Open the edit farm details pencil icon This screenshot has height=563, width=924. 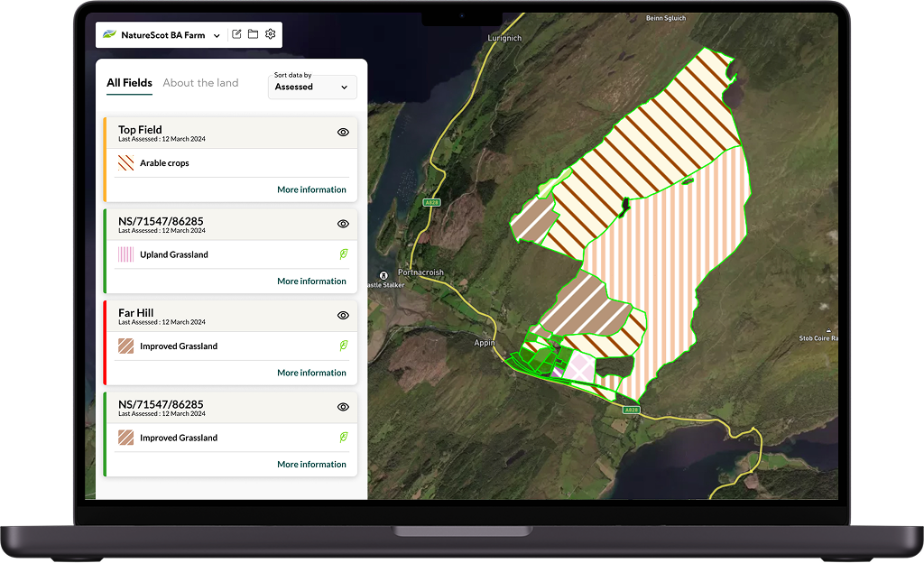(x=236, y=33)
